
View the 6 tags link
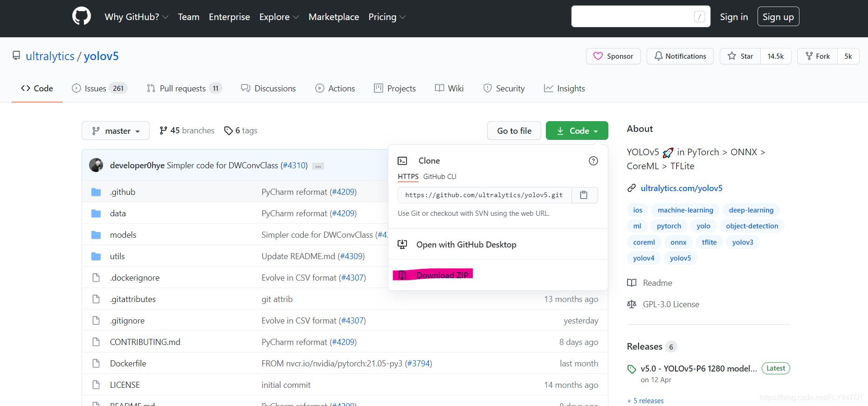[241, 131]
